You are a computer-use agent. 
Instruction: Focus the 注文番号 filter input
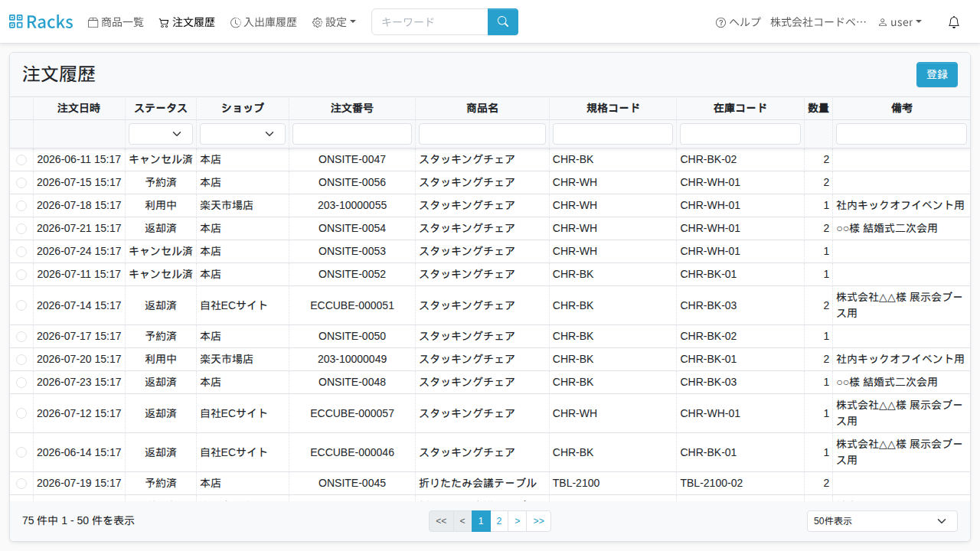coord(352,134)
